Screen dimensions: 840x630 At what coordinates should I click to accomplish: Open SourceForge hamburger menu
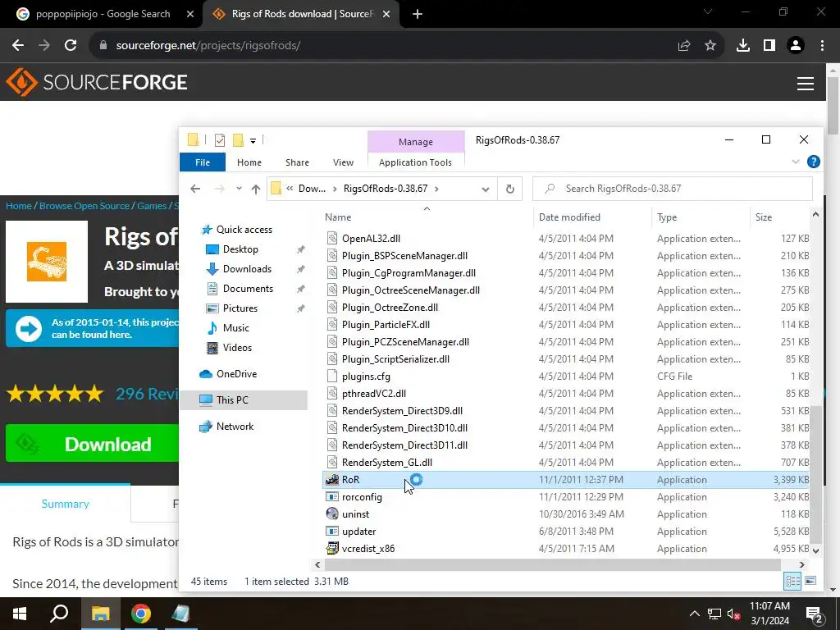click(806, 84)
